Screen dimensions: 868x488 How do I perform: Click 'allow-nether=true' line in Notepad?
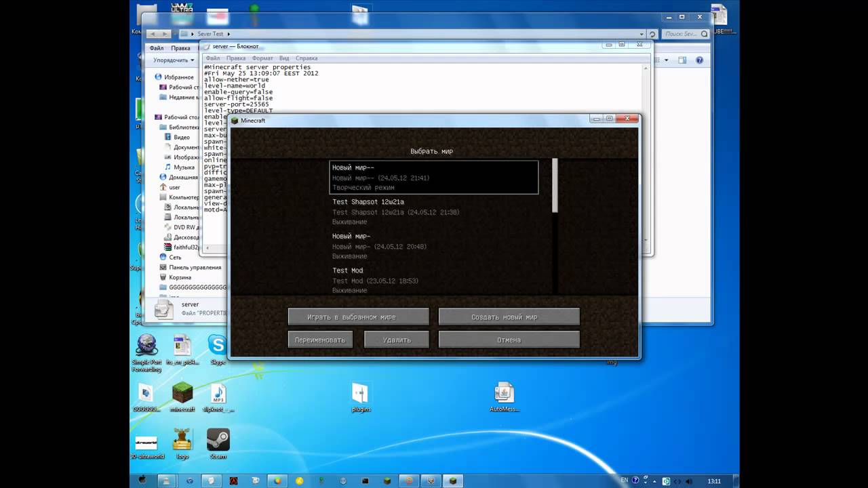(236, 79)
